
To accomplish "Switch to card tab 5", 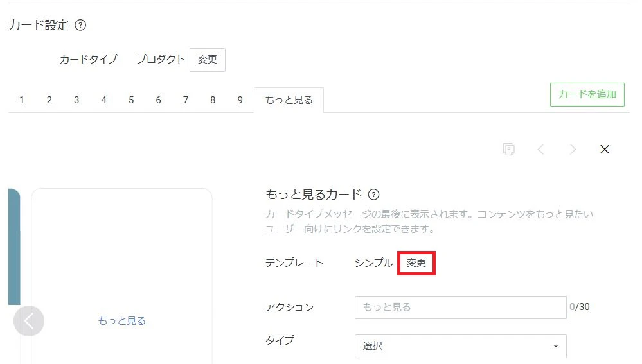I will [x=131, y=100].
